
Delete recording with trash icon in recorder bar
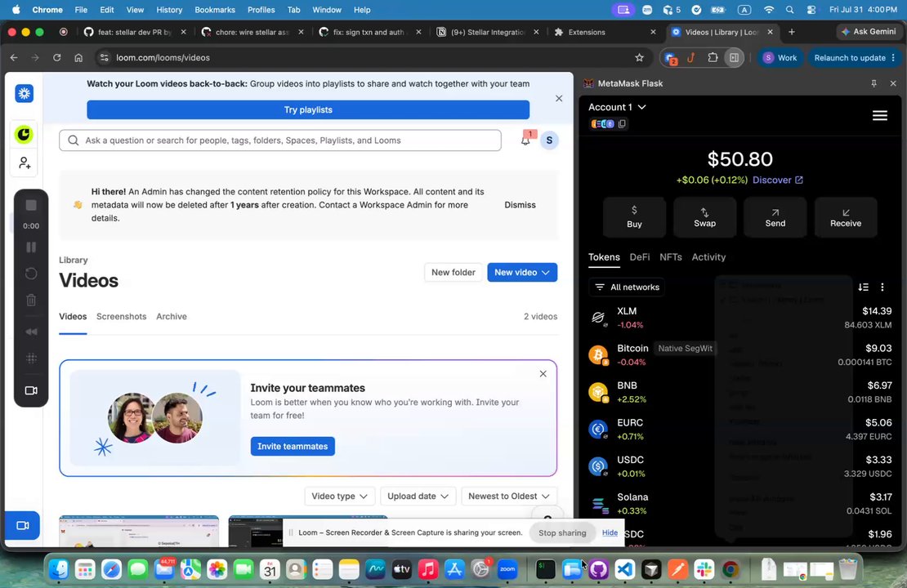pos(31,300)
